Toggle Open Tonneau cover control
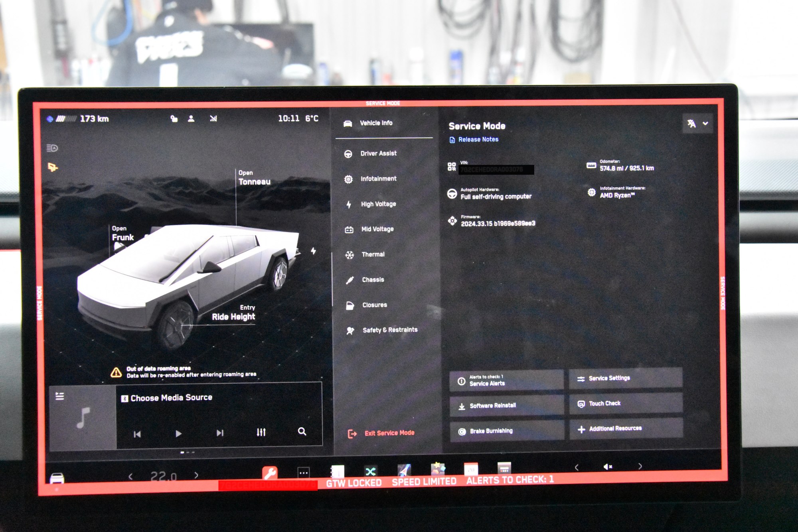 [254, 178]
